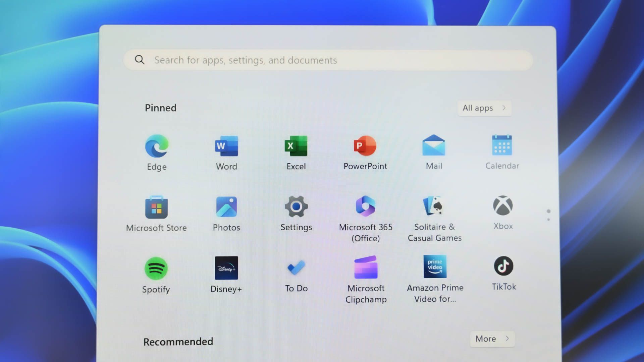
Task: Click the Start menu search box
Action: coord(327,60)
